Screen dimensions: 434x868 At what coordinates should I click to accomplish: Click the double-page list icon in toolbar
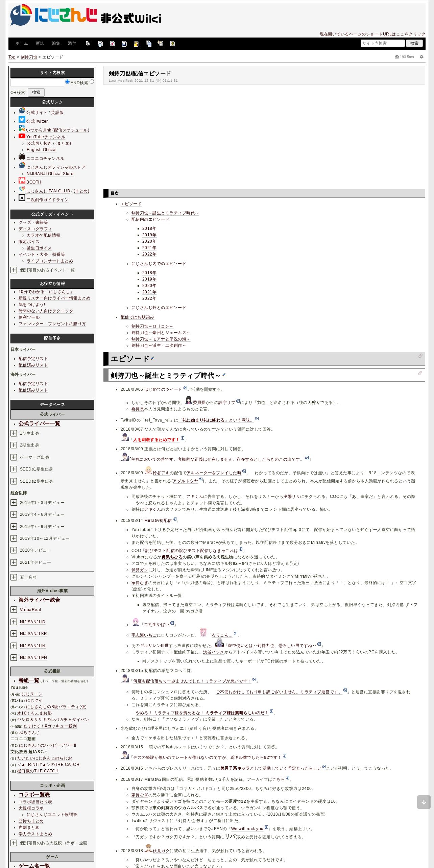click(148, 44)
